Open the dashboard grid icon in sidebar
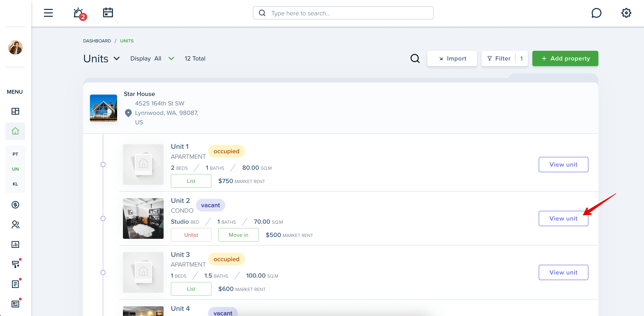 click(x=15, y=111)
